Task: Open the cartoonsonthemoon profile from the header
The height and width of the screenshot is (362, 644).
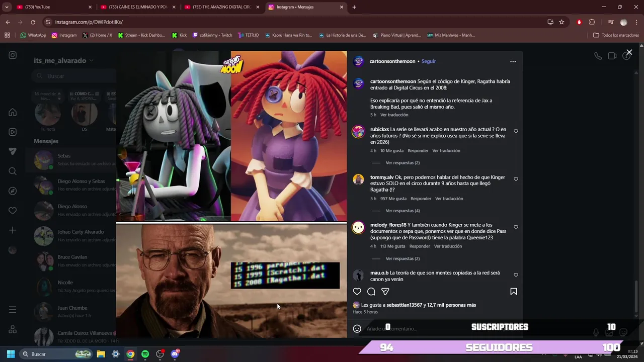Action: coord(392,61)
